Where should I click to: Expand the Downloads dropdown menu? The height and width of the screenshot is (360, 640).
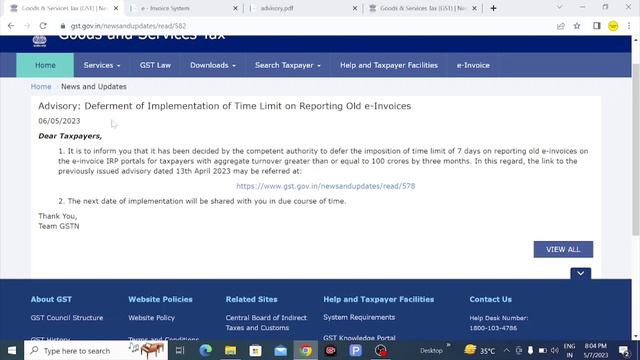[213, 65]
